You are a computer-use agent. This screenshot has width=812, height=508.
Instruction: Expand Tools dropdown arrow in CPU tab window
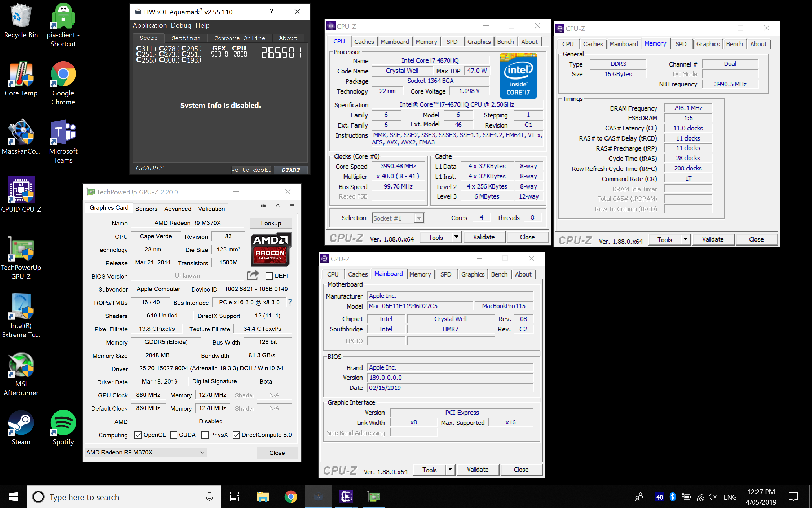456,237
